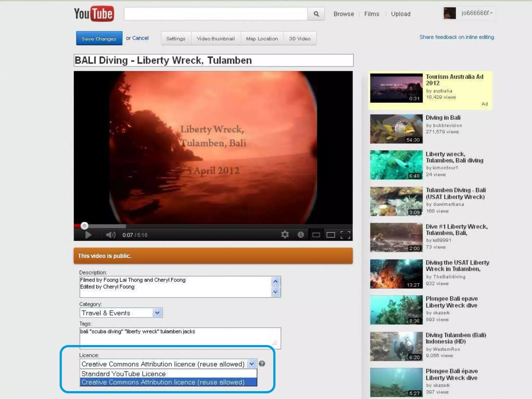Click the Cancel link
This screenshot has height=399, width=532.
tap(140, 38)
